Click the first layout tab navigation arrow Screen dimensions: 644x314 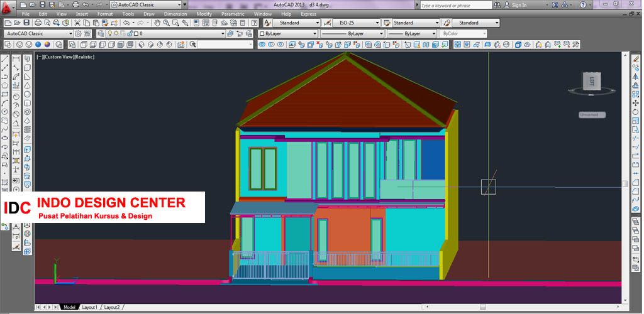click(x=38, y=307)
